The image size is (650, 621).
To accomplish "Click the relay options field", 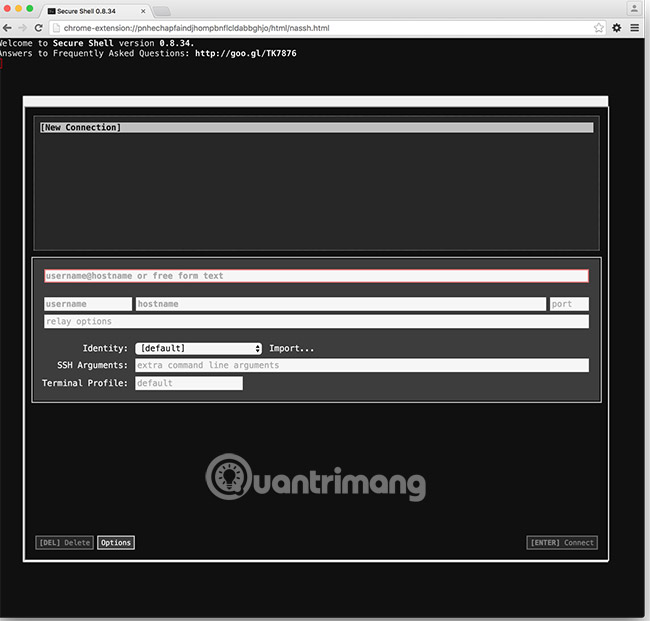I will point(316,321).
